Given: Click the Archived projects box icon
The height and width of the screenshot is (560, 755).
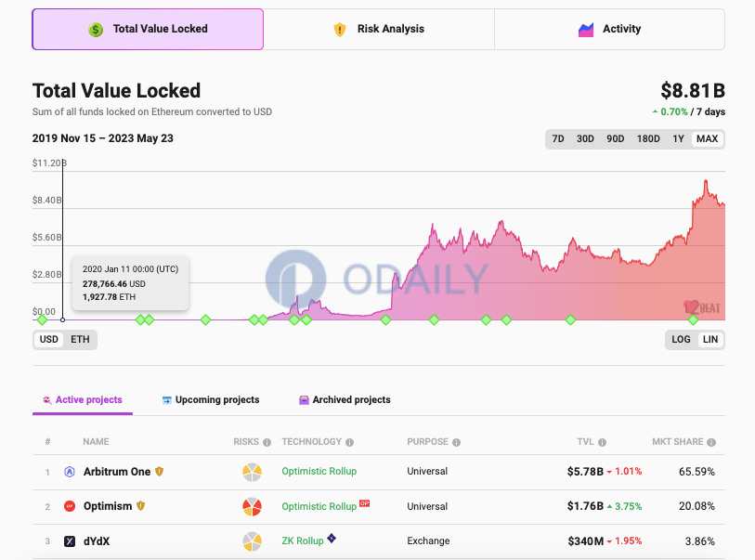Looking at the screenshot, I should [x=304, y=400].
